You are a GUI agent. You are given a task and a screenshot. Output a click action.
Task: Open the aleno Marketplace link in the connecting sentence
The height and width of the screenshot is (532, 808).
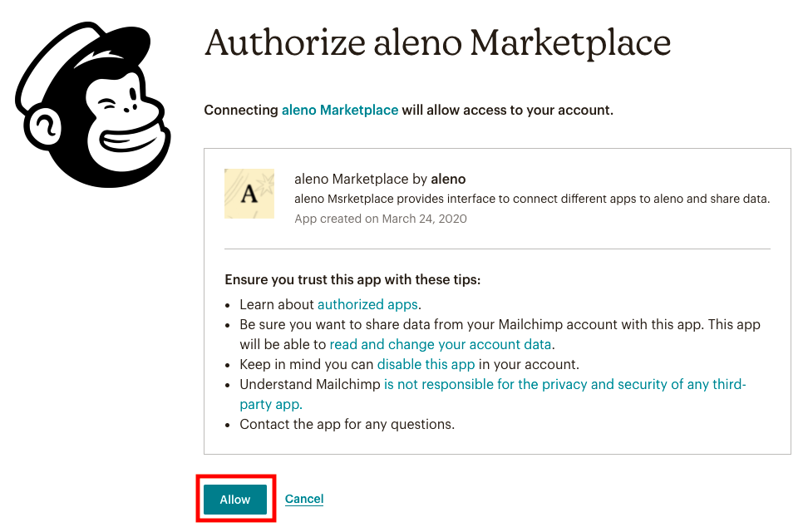(340, 110)
